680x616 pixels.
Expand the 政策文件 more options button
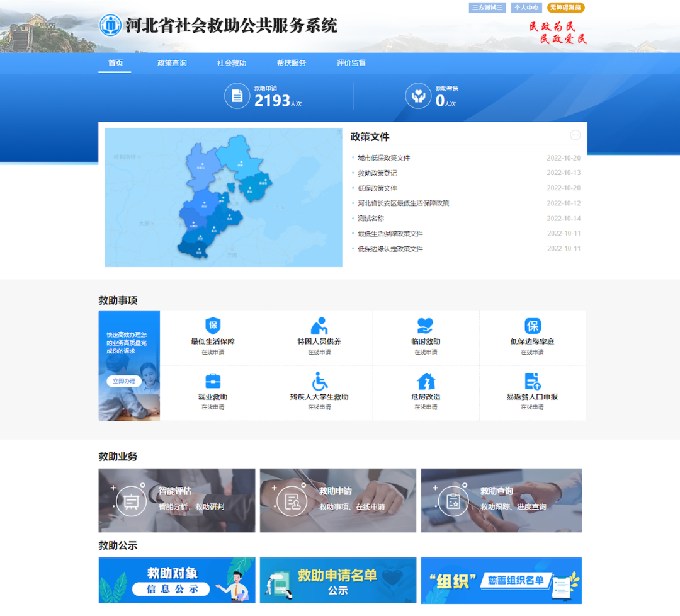tap(575, 135)
